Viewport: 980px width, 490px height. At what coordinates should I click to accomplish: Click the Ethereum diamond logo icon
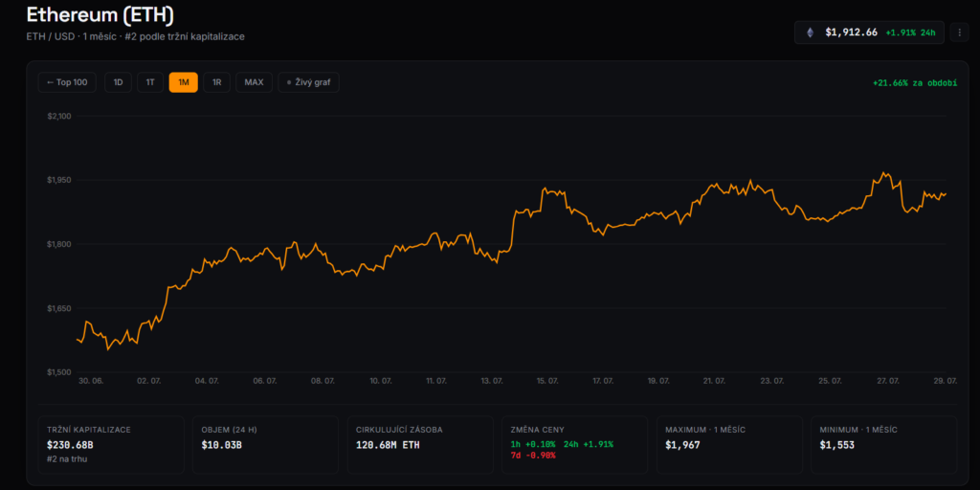810,33
